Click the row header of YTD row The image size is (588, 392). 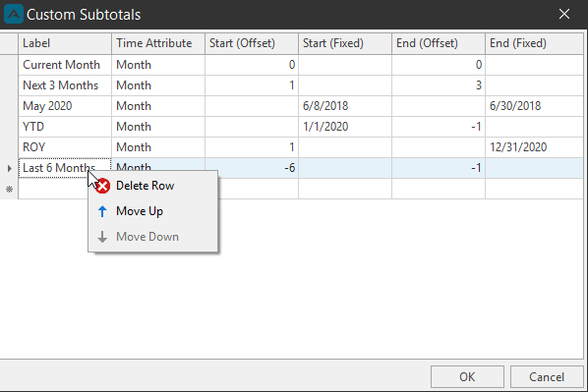[9, 127]
